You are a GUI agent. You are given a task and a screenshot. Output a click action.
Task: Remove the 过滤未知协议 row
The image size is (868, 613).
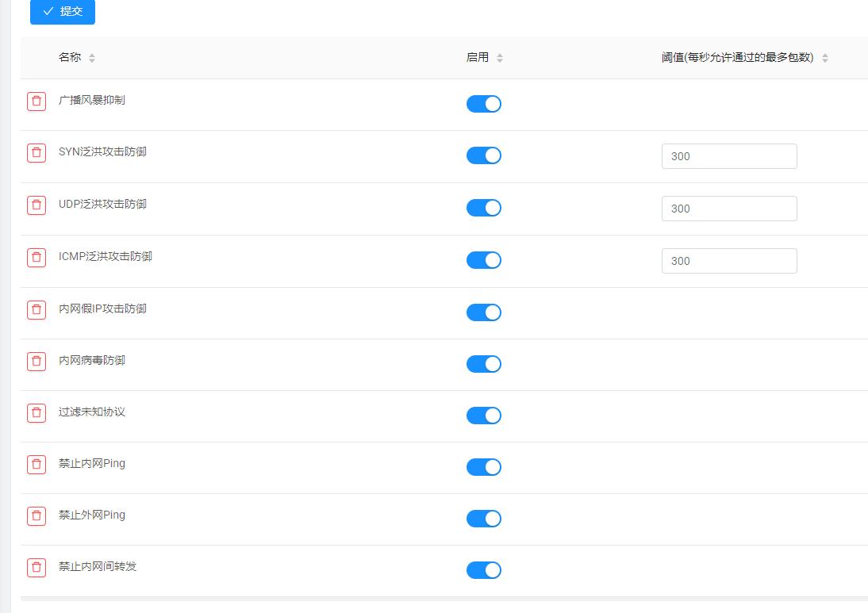pos(36,413)
